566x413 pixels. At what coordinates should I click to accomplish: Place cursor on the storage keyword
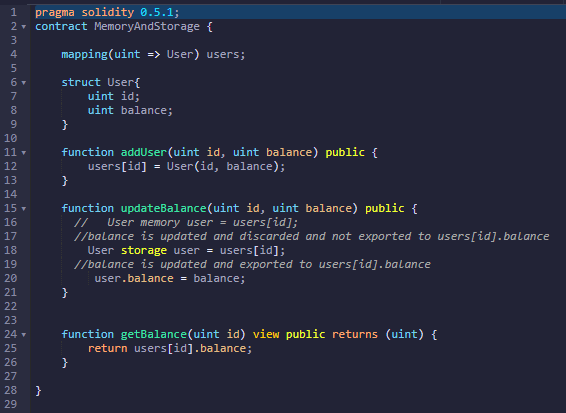point(144,250)
